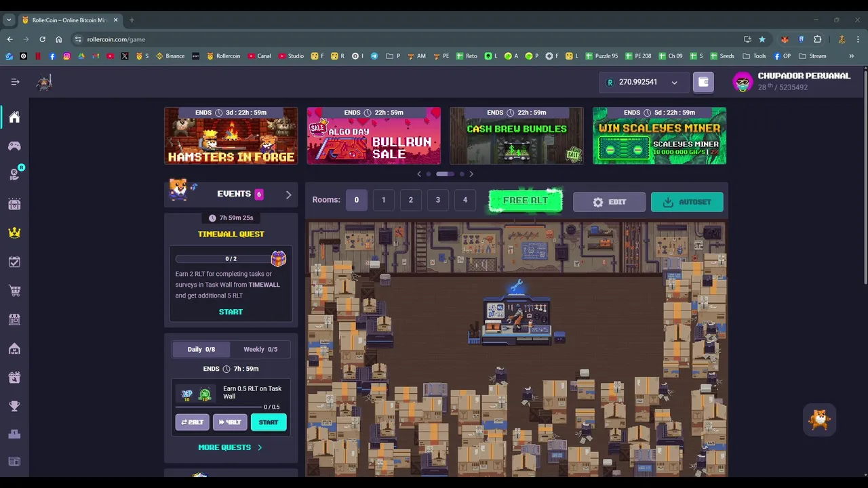The width and height of the screenshot is (868, 488).
Task: Open the Games controller icon in sidebar
Action: point(14,146)
